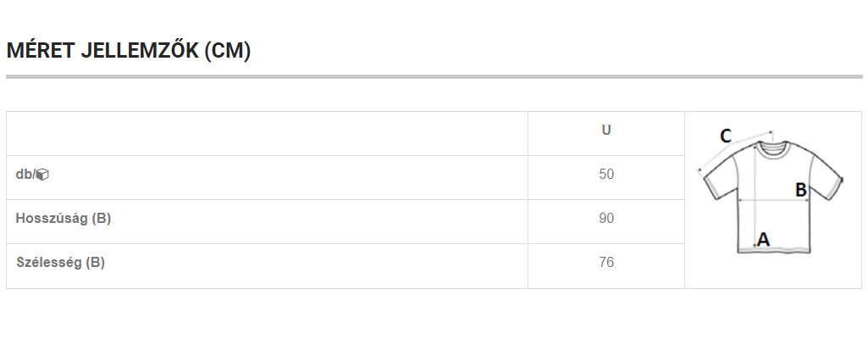The width and height of the screenshot is (868, 356).
Task: Click the horizontal width arrow across the shirt
Action: 766,201
